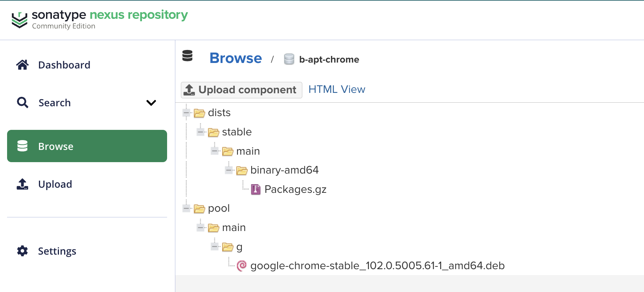Screen dimensions: 644x292
Task: Go to the Dashboard page
Action: tap(64, 65)
